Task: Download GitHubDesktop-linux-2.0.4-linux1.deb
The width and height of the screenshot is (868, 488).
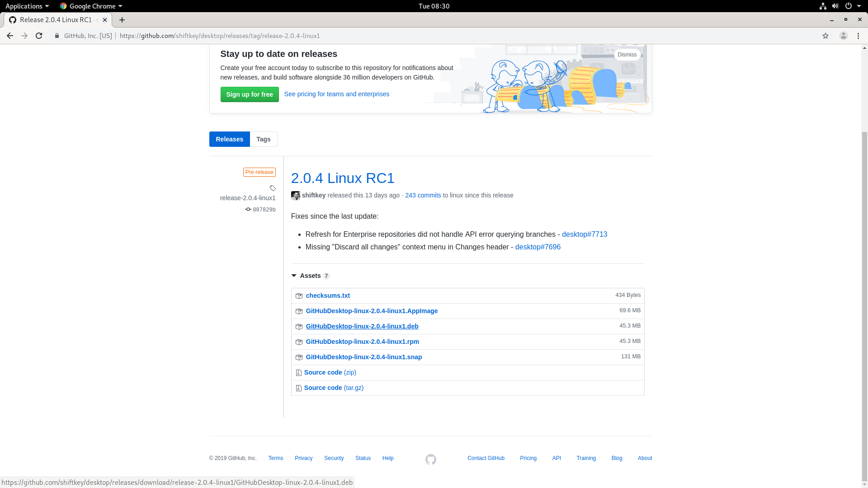Action: coord(362,326)
